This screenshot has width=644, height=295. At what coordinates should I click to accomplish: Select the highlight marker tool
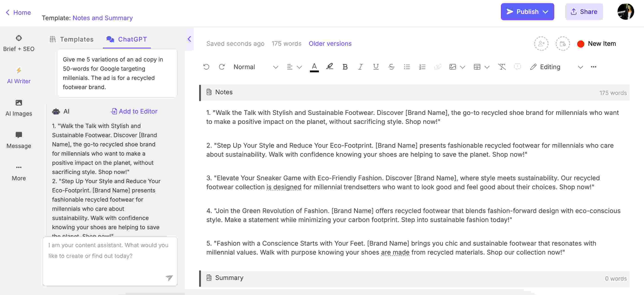329,66
